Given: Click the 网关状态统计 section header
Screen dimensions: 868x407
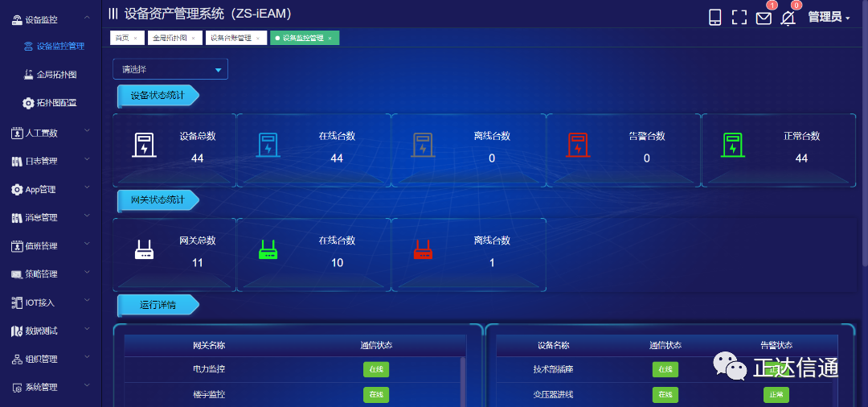Looking at the screenshot, I should (158, 200).
